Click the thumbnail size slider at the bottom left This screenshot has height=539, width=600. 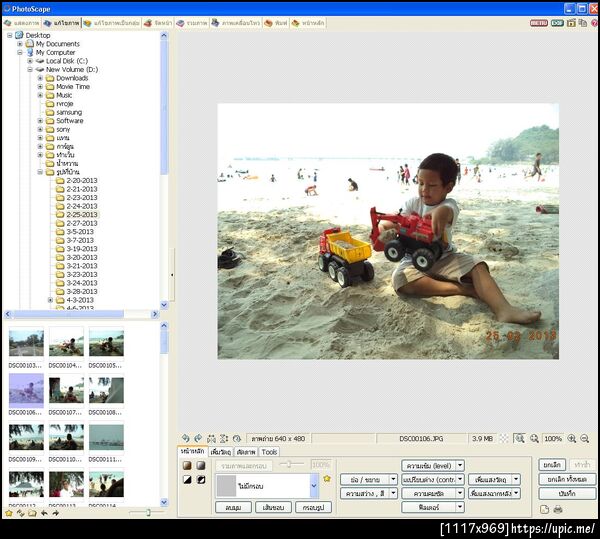(147, 512)
